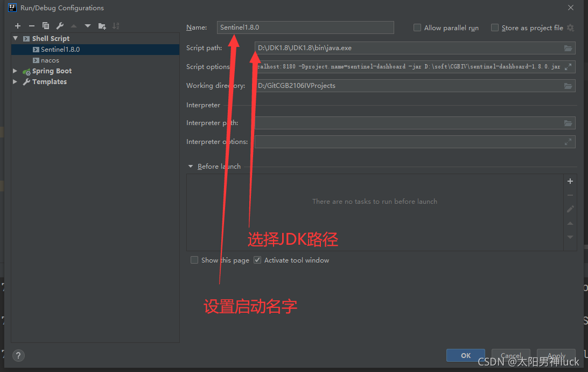588x372 pixels.
Task: Add a Before launch task
Action: click(x=570, y=181)
